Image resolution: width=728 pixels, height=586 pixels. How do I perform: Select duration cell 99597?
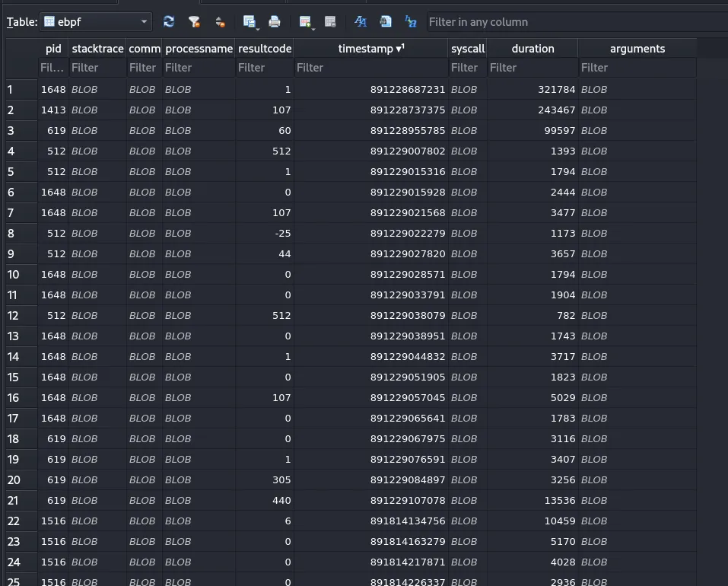point(532,130)
